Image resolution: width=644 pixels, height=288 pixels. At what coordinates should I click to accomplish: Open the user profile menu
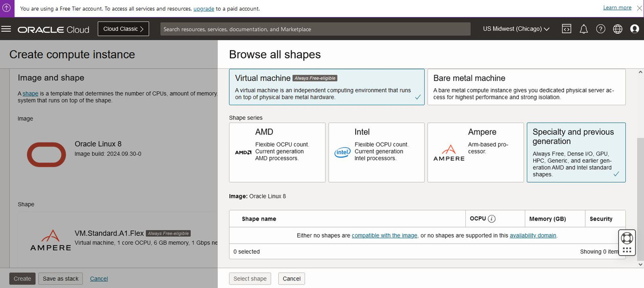tap(634, 29)
